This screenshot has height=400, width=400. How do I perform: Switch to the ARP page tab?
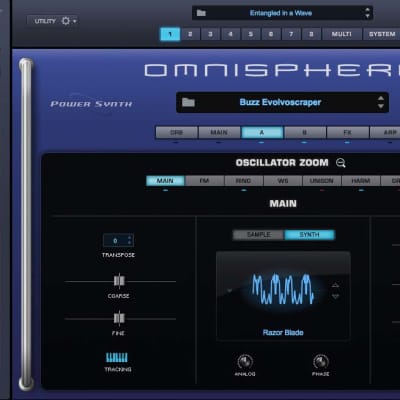coord(386,132)
